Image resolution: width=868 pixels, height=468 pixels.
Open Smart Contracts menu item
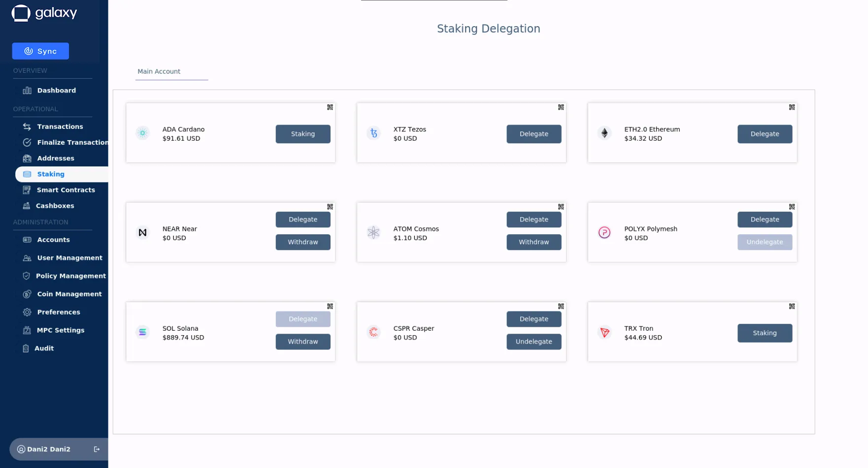[59, 190]
